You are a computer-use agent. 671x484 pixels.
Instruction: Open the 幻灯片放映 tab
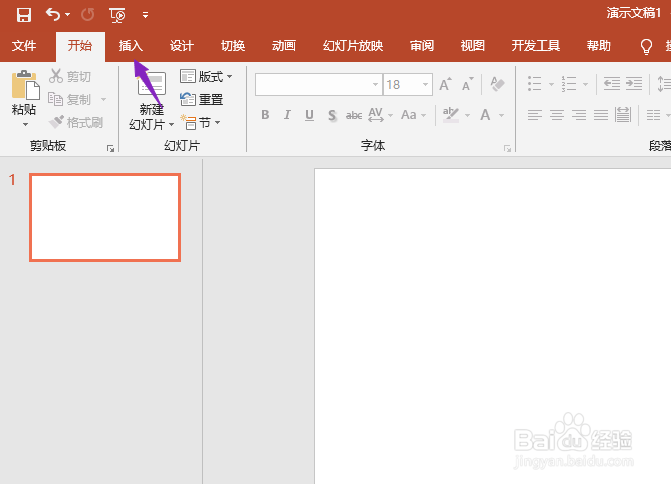353,46
